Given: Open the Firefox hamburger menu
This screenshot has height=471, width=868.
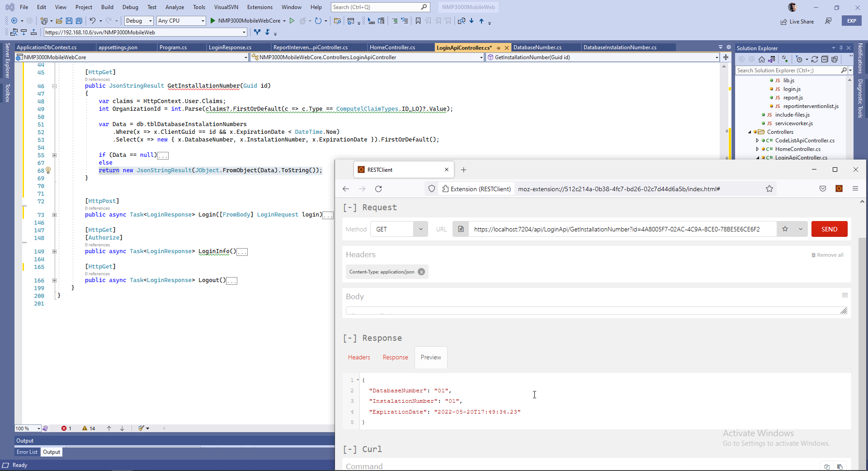Looking at the screenshot, I should (855, 189).
